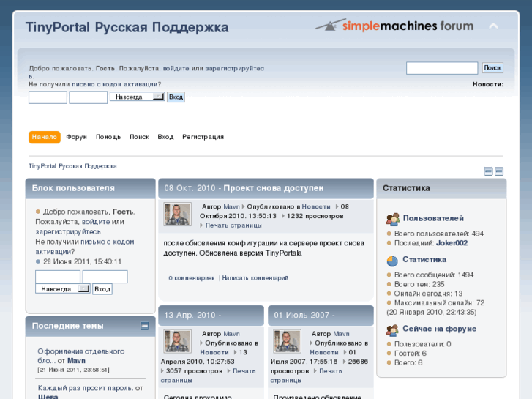Open the Сейчас на форуме link

[439, 329]
